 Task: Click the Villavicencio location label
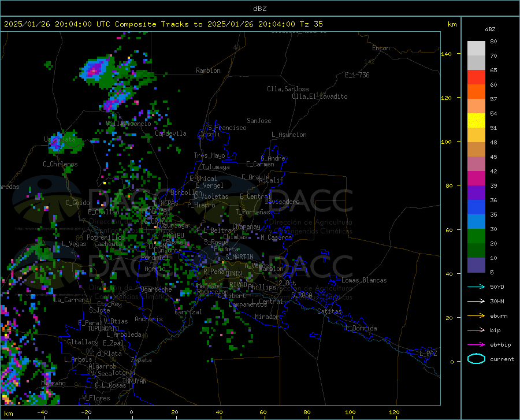[x=129, y=124]
